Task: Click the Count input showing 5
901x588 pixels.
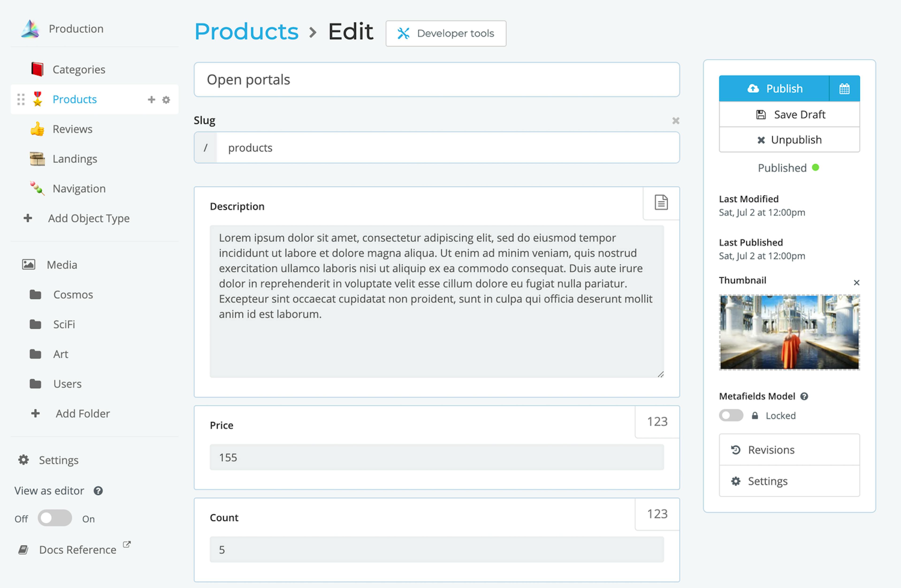Action: click(436, 549)
